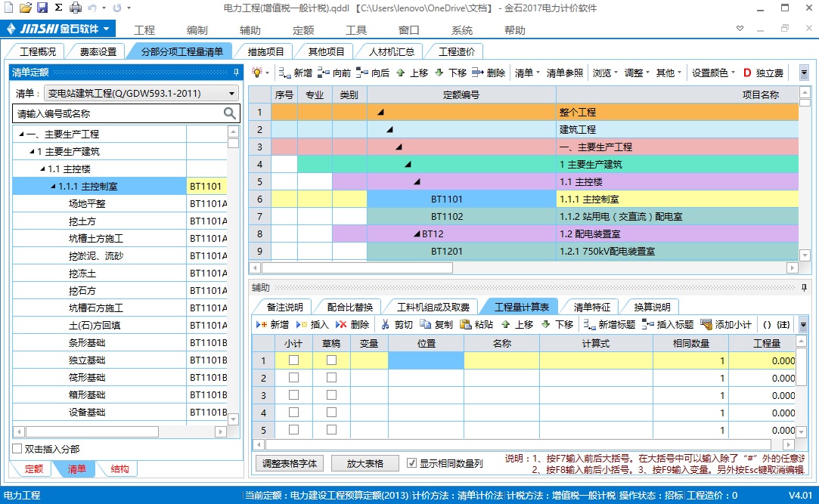The width and height of the screenshot is (819, 504).
Task: Click the redo arrow icon
Action: tap(117, 8)
